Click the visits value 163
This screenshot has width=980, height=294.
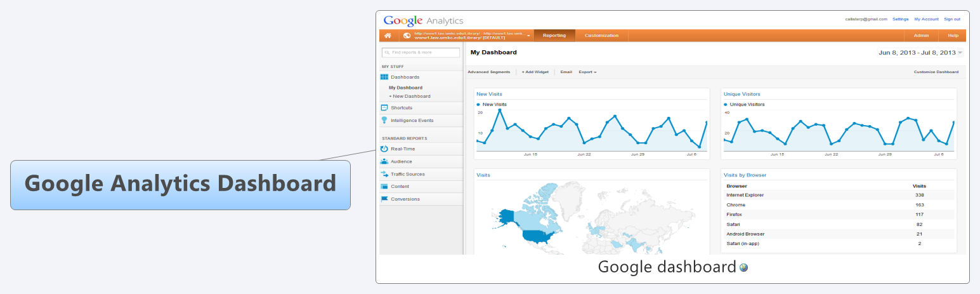tap(919, 205)
